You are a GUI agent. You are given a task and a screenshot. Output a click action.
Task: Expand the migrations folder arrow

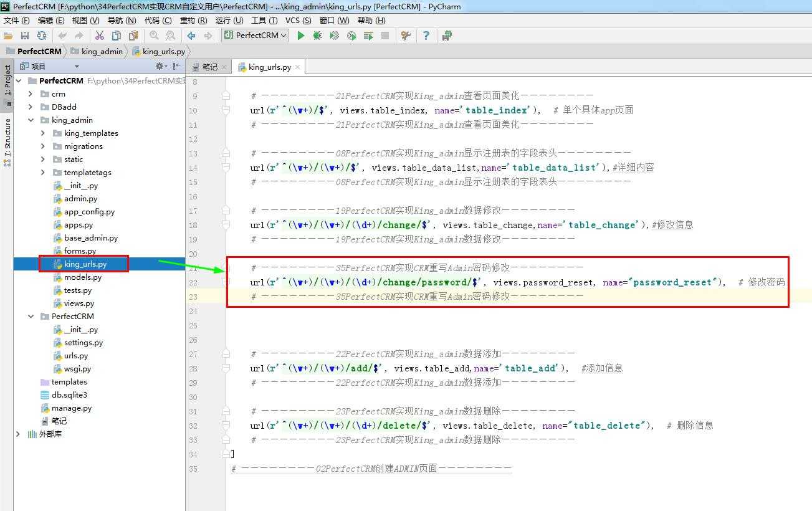coord(43,146)
